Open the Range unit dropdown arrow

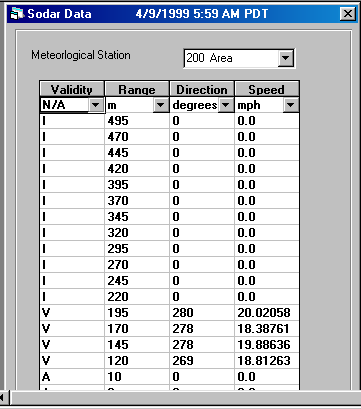[x=161, y=105]
